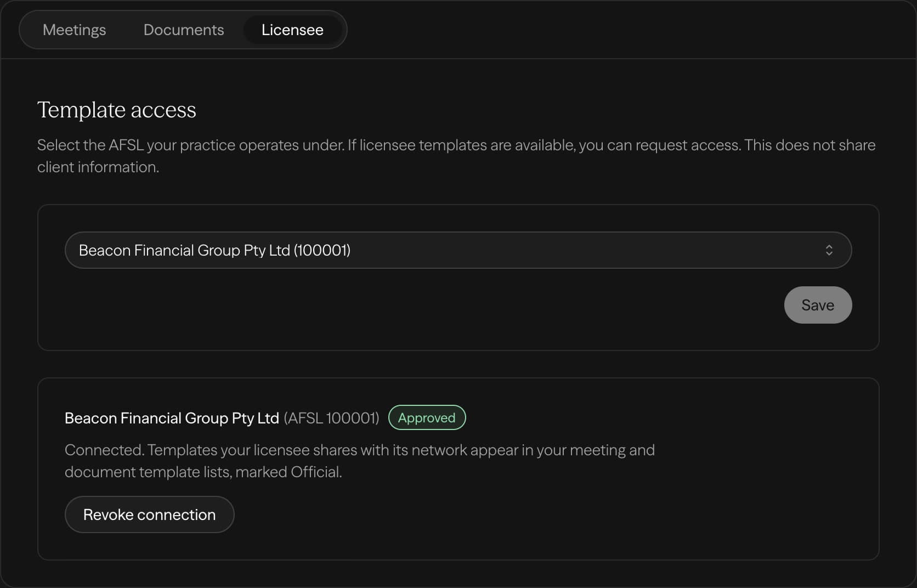Click the 'Select the AFSL your practice' description
The width and height of the screenshot is (917, 588).
456,156
